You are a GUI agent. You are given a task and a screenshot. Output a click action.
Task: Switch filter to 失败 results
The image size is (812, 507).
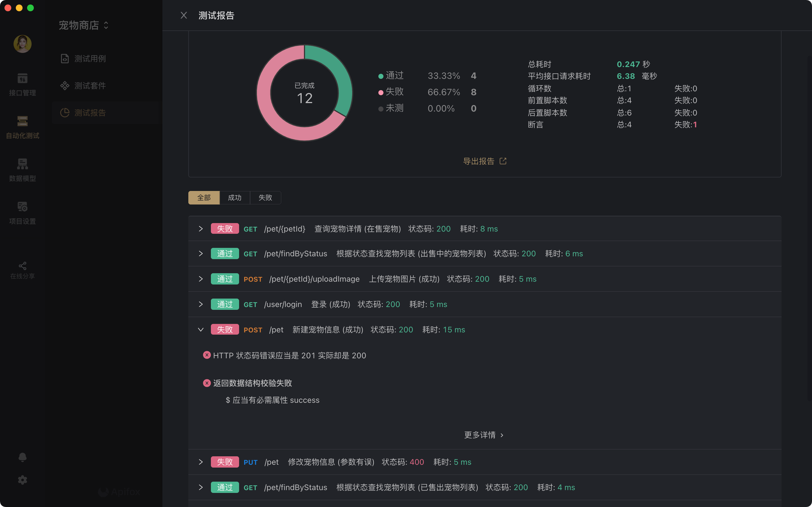tap(265, 197)
